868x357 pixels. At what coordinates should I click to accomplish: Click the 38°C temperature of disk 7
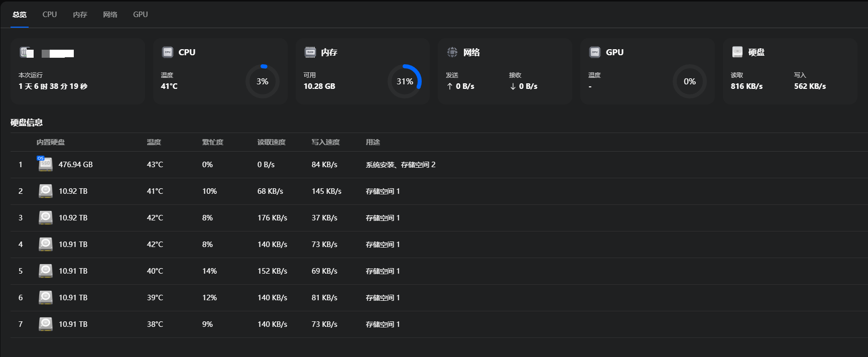click(x=155, y=324)
